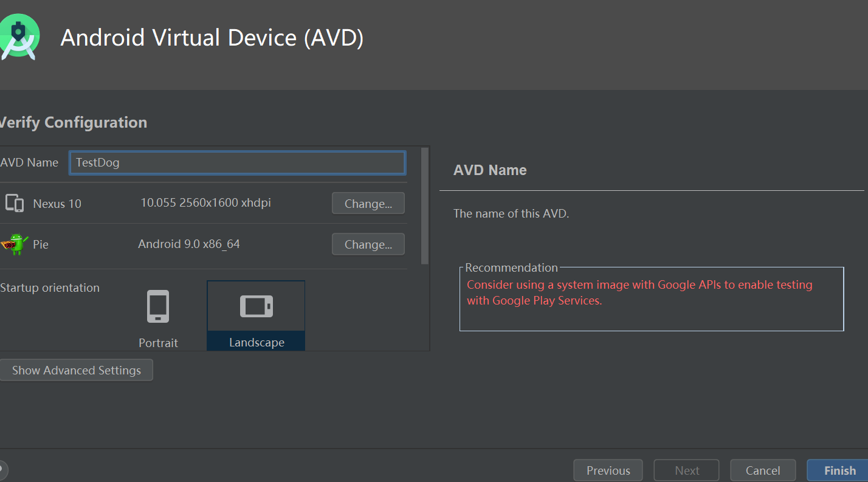Screen dimensions: 868x482
Task: Select the Landscape phone icon
Action: 257,306
